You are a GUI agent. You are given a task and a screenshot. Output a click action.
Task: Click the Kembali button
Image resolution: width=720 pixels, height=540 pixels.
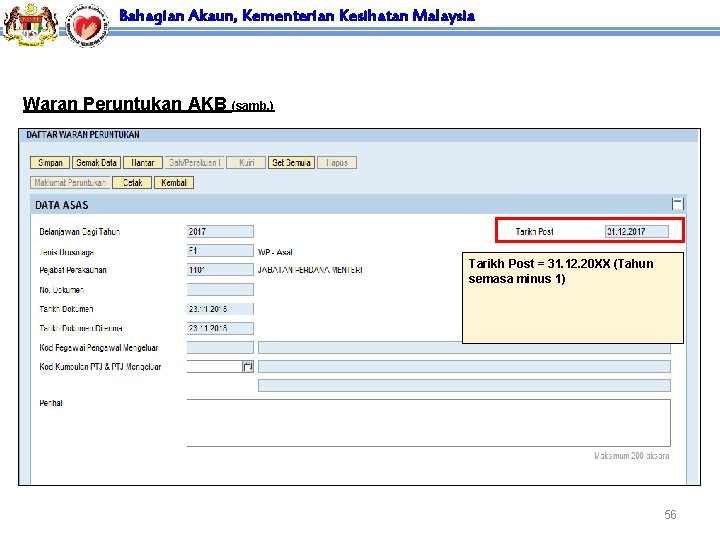[x=174, y=183]
